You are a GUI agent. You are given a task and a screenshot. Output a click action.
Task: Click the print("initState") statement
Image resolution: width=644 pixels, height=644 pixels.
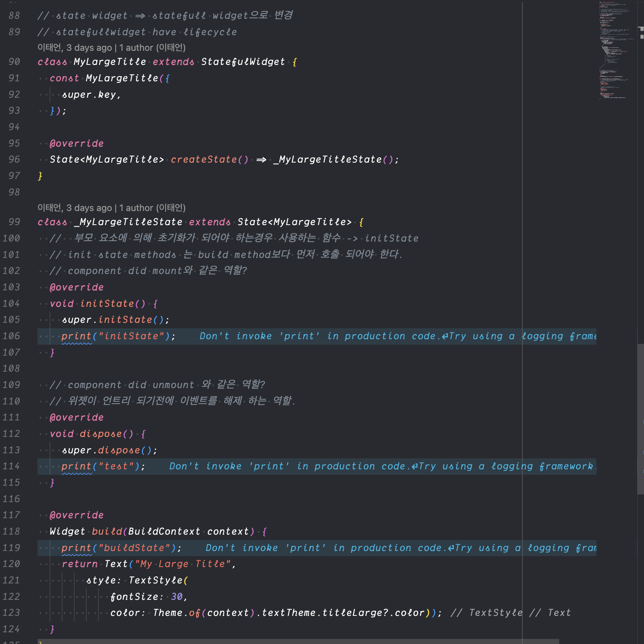coord(119,336)
